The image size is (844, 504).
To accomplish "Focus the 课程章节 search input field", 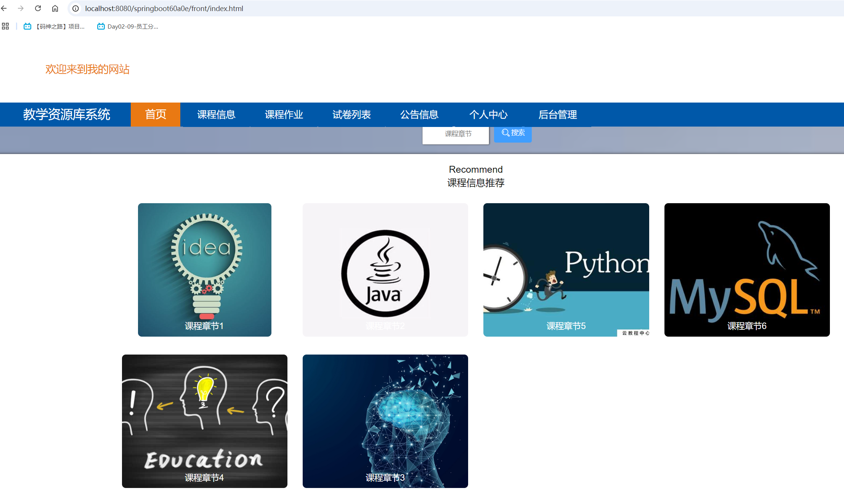I will pyautogui.click(x=456, y=134).
